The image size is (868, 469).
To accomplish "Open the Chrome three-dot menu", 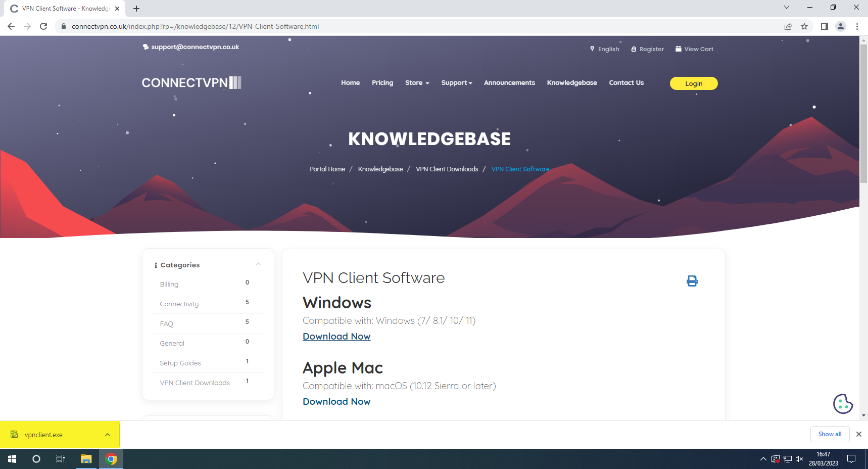I will 857,26.
